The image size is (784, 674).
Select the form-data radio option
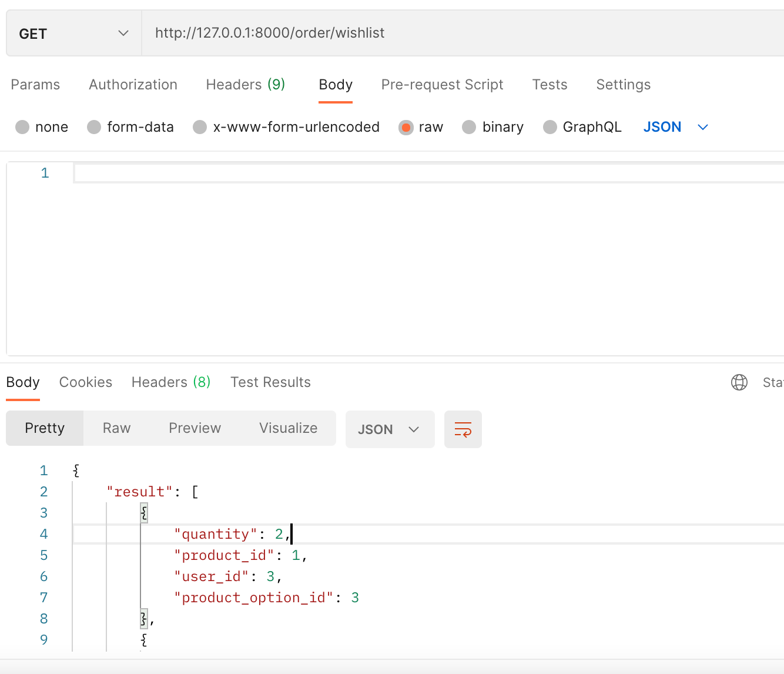tap(94, 127)
